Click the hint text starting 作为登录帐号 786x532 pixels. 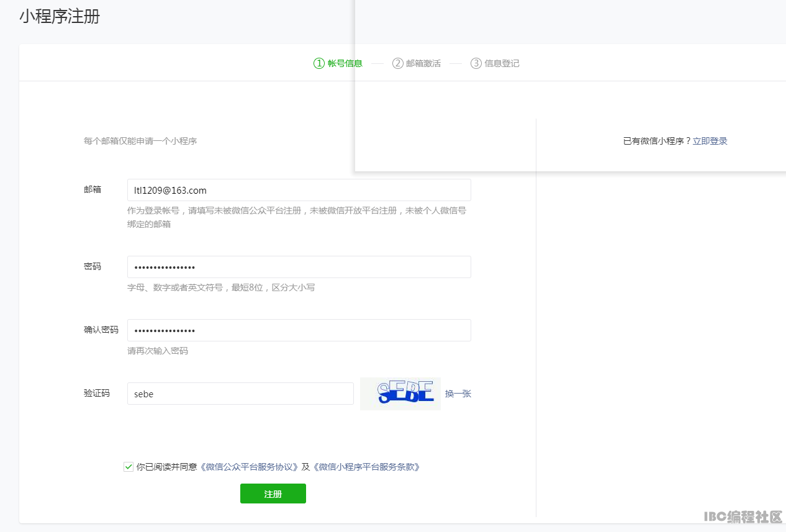point(297,217)
